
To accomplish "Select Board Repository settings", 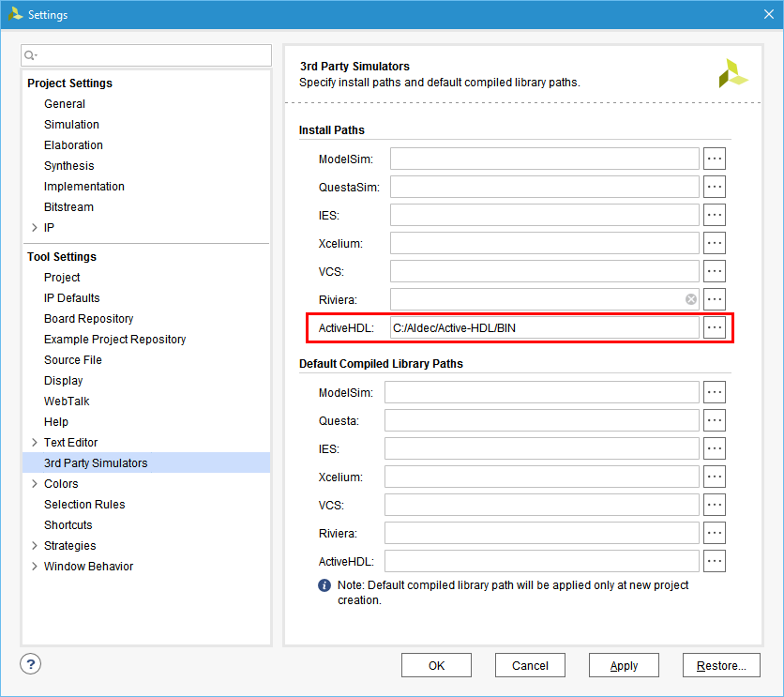I will tap(88, 319).
